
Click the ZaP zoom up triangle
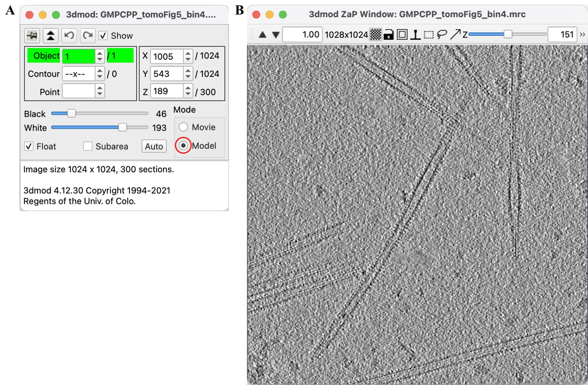pyautogui.click(x=263, y=34)
